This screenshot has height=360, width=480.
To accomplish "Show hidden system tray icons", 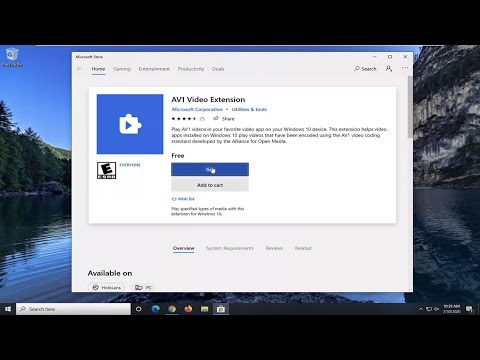I will pos(421,309).
